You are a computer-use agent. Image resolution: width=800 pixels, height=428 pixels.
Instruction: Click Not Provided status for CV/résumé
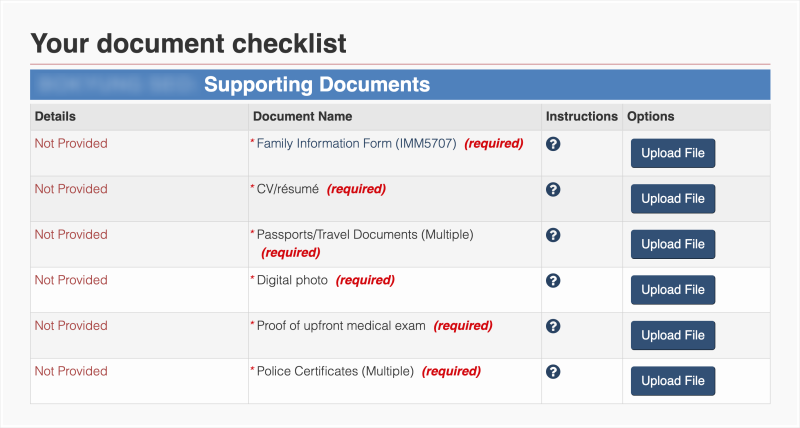[x=71, y=189]
